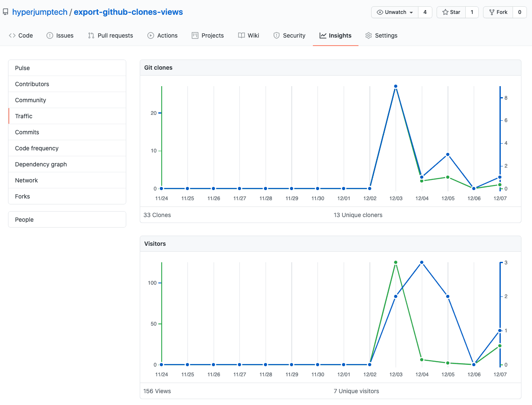532x405 pixels.
Task: Click the Issues exclamation circle icon
Action: click(49, 35)
